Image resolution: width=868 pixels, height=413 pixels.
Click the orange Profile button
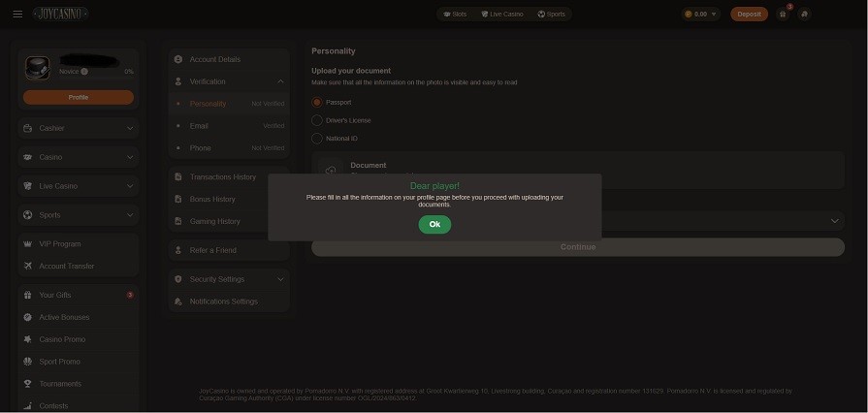point(78,98)
